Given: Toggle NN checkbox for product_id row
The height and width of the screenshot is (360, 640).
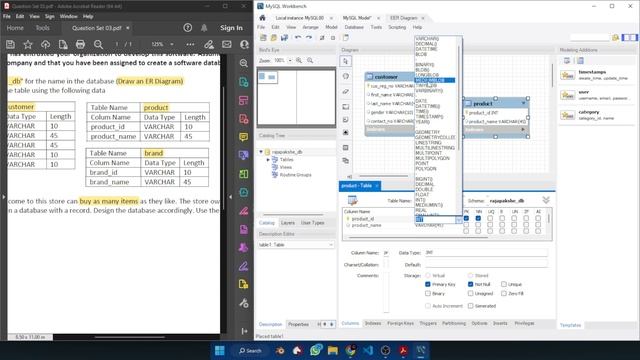Looking at the screenshot, I should point(478,218).
